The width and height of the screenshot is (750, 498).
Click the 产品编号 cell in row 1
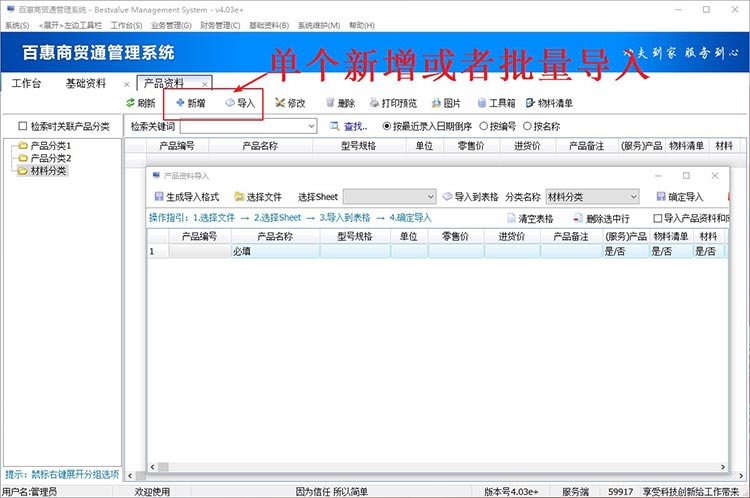click(x=200, y=251)
